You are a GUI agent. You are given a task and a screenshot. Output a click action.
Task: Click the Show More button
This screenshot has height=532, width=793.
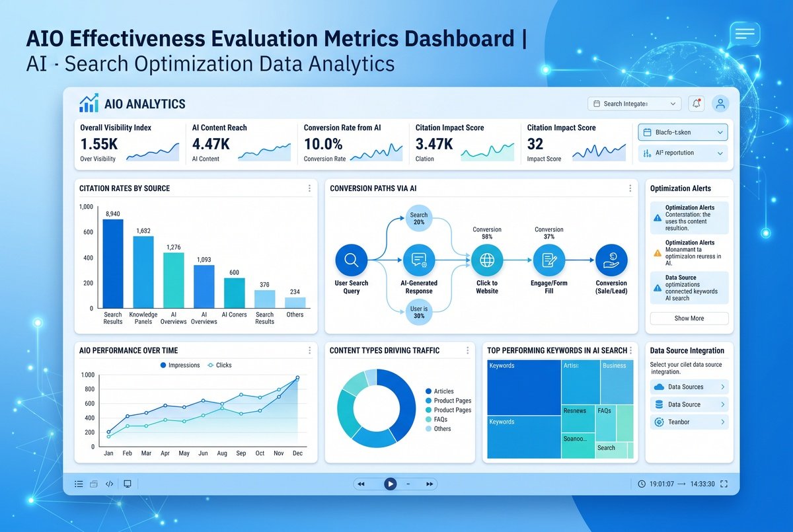pyautogui.click(x=689, y=318)
